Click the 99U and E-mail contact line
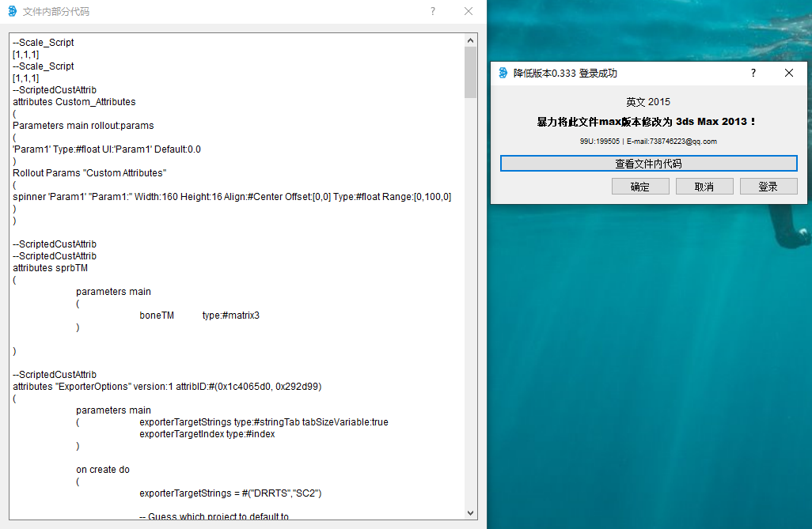The height and width of the screenshot is (529, 812). 648,142
